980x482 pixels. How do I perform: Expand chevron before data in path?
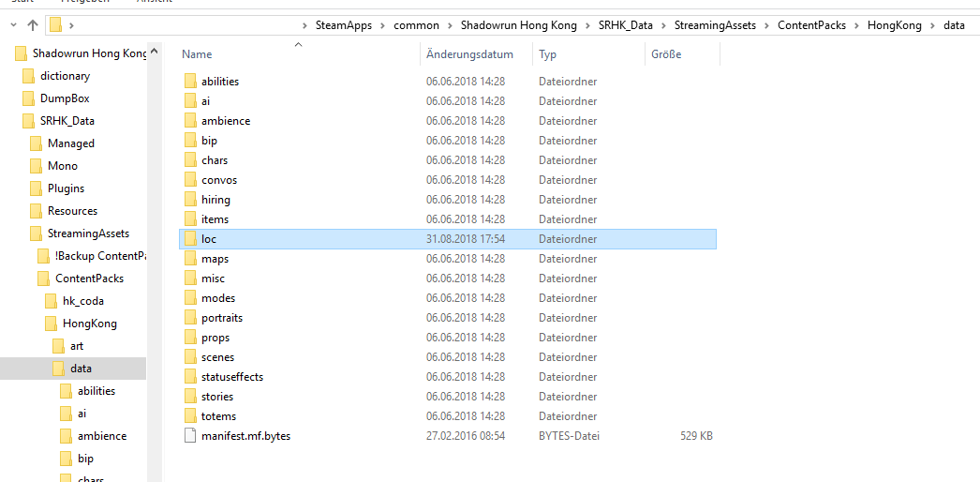click(x=933, y=25)
